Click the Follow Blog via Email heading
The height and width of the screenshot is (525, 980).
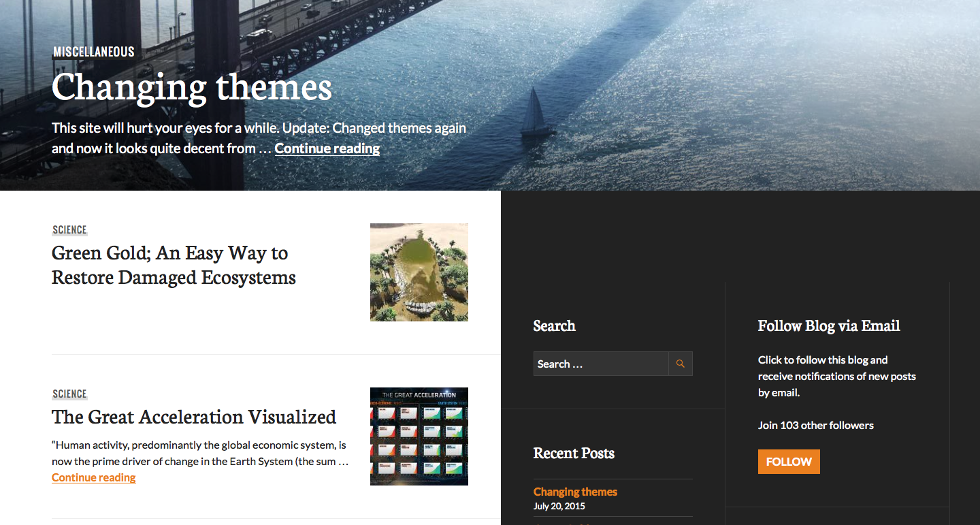click(x=829, y=325)
